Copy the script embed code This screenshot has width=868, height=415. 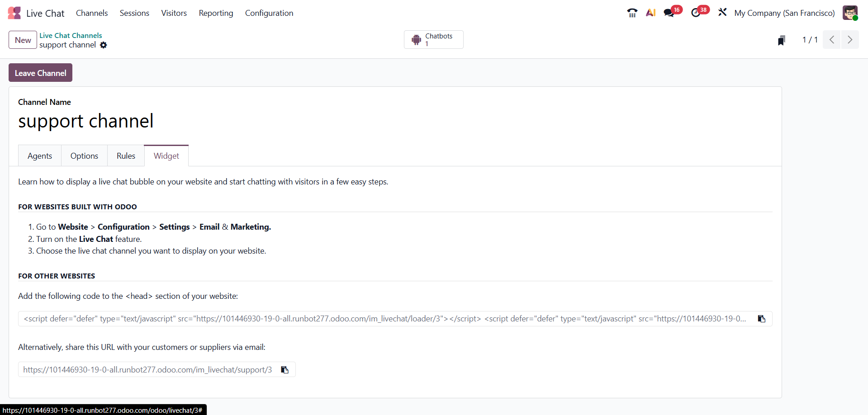coord(762,319)
